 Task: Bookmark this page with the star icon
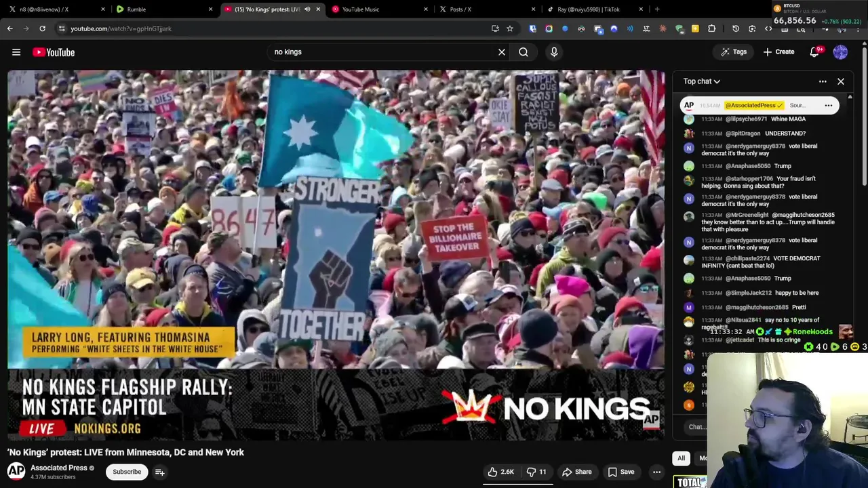point(510,28)
